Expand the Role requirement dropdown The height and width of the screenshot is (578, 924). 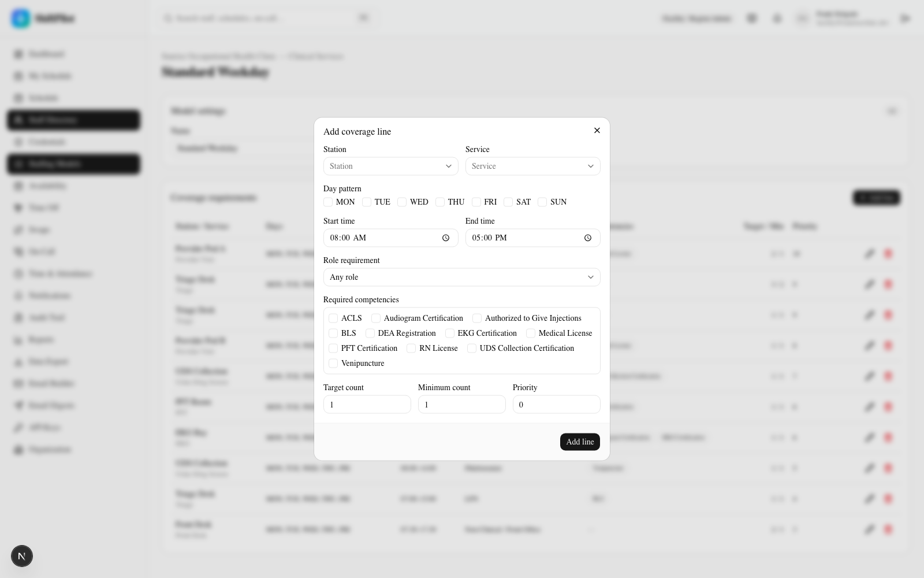[462, 277]
